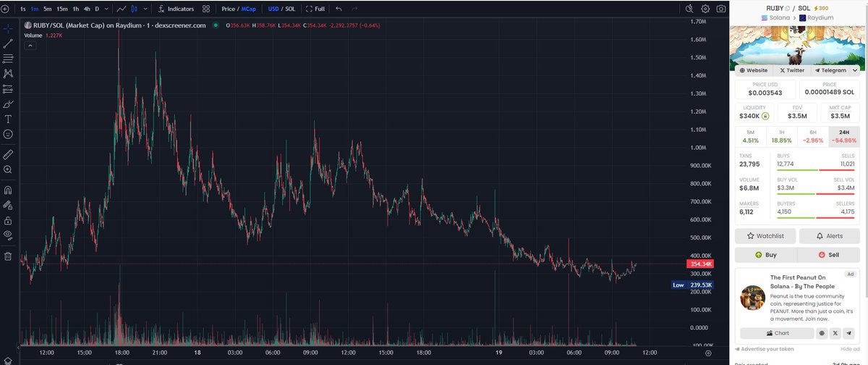Open the token Website link
868x365 pixels.
pyautogui.click(x=752, y=70)
